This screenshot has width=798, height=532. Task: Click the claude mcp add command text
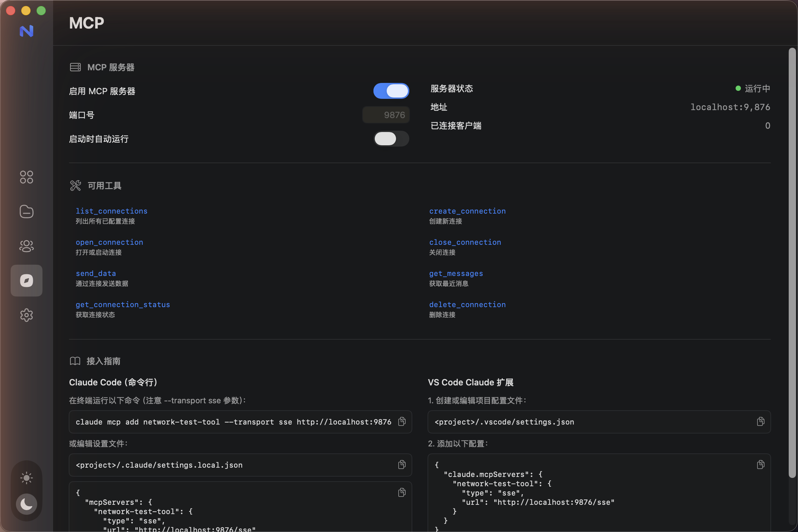(x=234, y=422)
